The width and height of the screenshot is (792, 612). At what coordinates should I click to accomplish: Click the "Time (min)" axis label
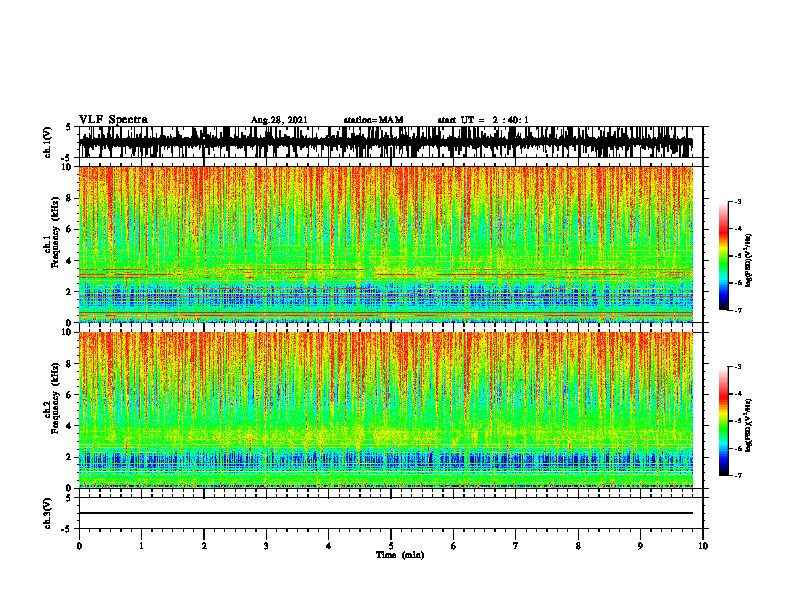click(400, 555)
